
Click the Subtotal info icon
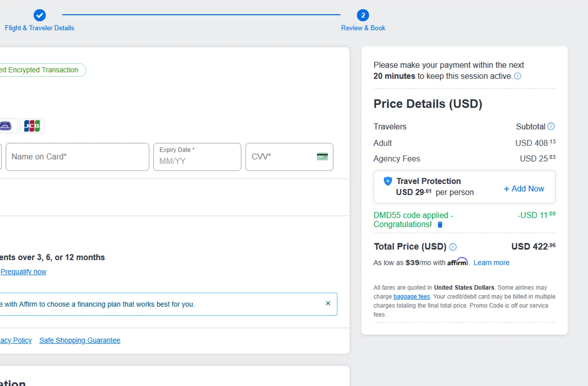[551, 126]
